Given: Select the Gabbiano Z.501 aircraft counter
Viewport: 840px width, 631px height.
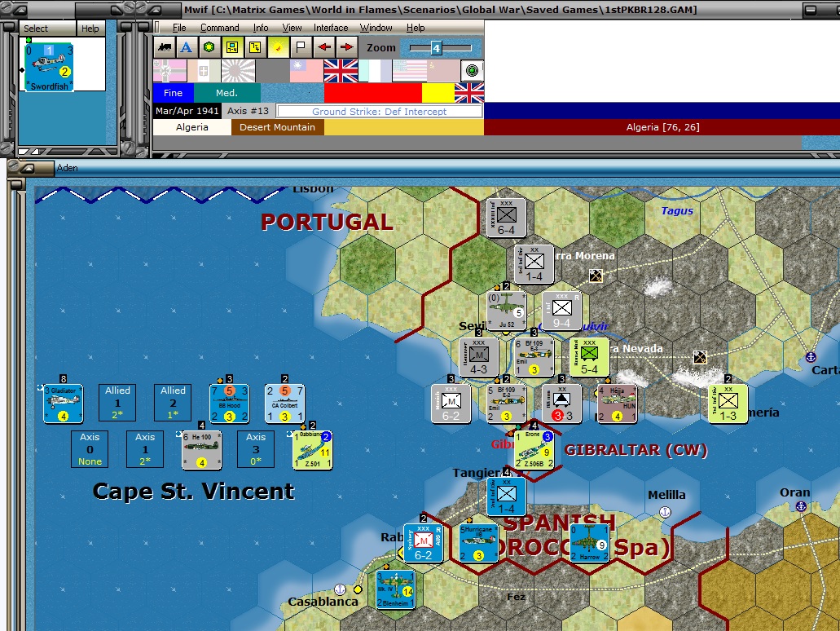Looking at the screenshot, I should pyautogui.click(x=313, y=450).
